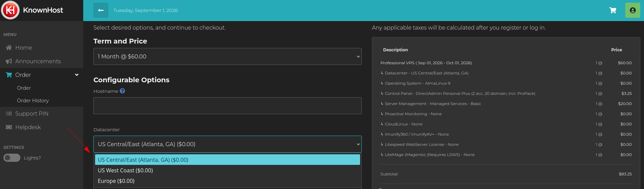Image resolution: width=644 pixels, height=189 pixels.
Task: Collapse the Order menu chevron
Action: click(x=77, y=75)
